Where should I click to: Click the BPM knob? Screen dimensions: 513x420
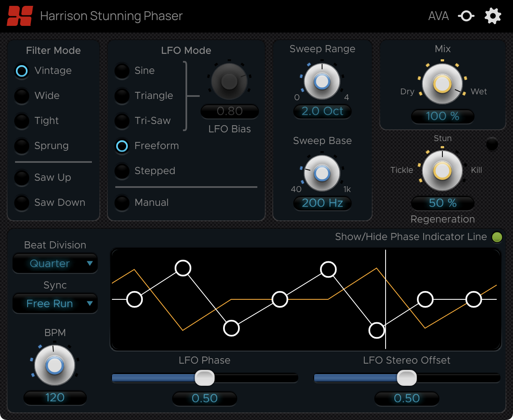pyautogui.click(x=54, y=365)
